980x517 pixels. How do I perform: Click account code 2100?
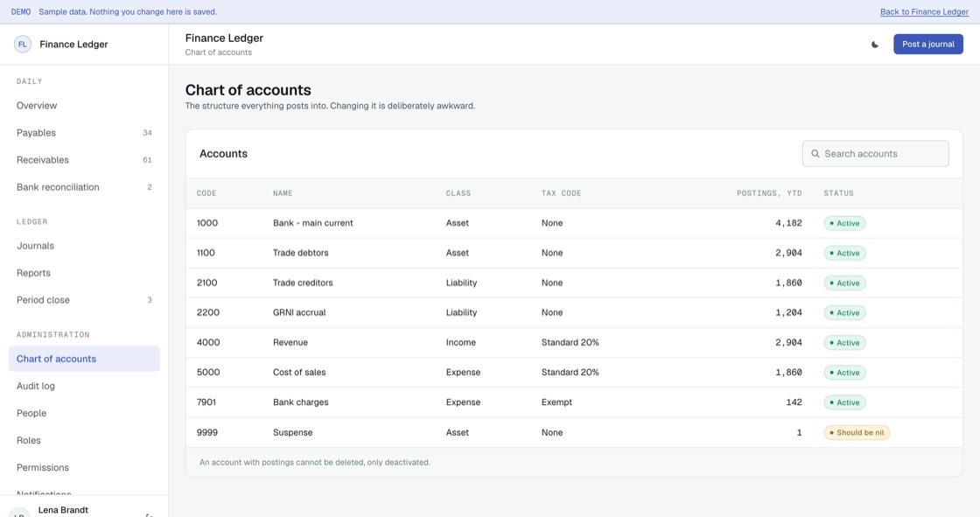pos(206,283)
